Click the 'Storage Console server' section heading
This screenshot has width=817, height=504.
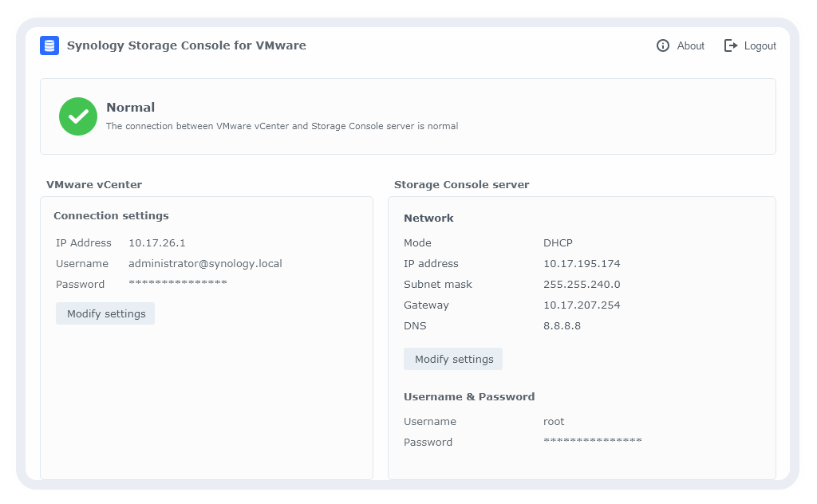[462, 184]
